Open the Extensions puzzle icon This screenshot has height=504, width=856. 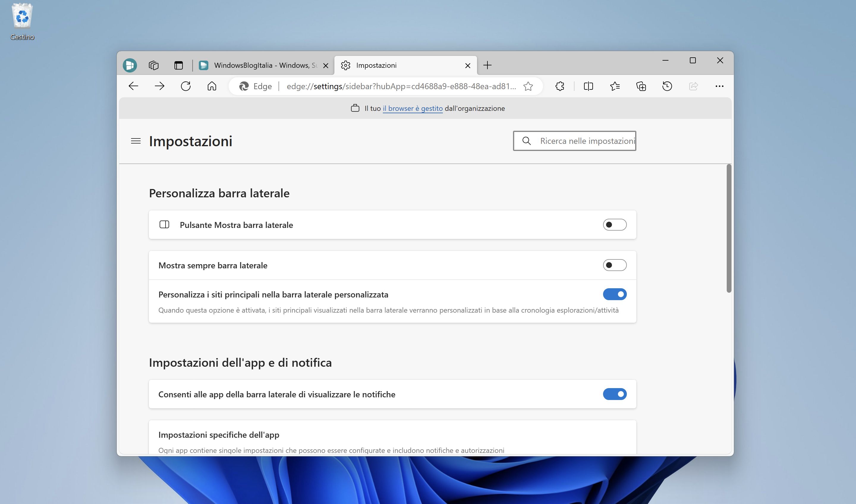[x=560, y=86]
